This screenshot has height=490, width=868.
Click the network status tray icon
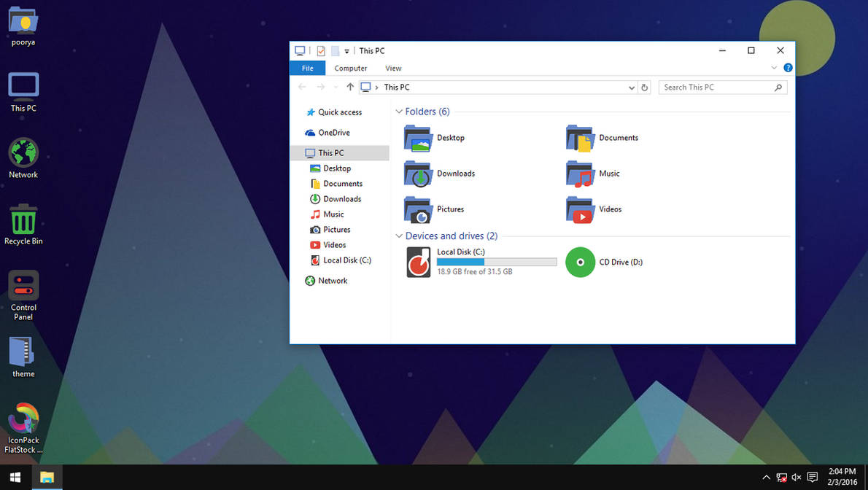click(x=782, y=478)
